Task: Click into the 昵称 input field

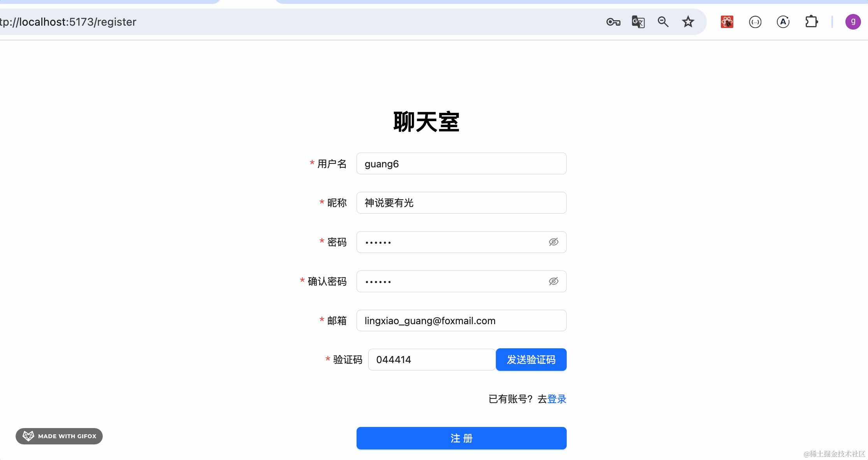Action: pyautogui.click(x=461, y=203)
